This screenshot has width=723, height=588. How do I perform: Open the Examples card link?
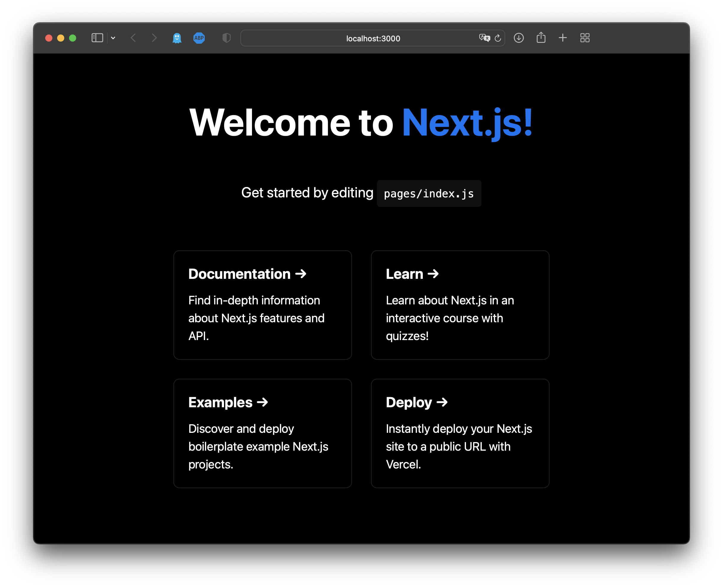[262, 433]
